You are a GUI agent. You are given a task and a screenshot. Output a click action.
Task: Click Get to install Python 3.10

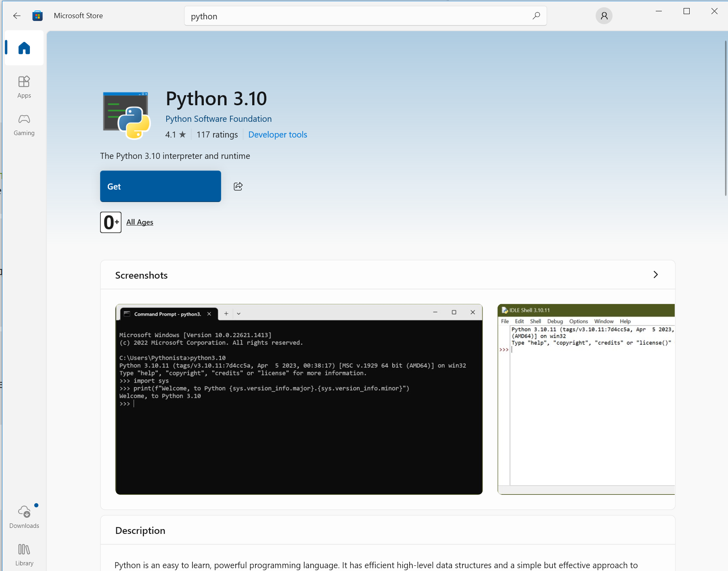(x=160, y=186)
